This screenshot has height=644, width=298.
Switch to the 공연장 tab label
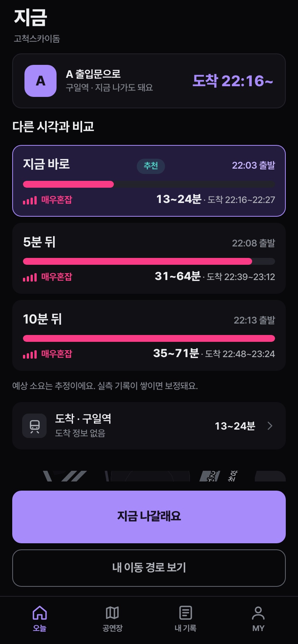[112, 628]
